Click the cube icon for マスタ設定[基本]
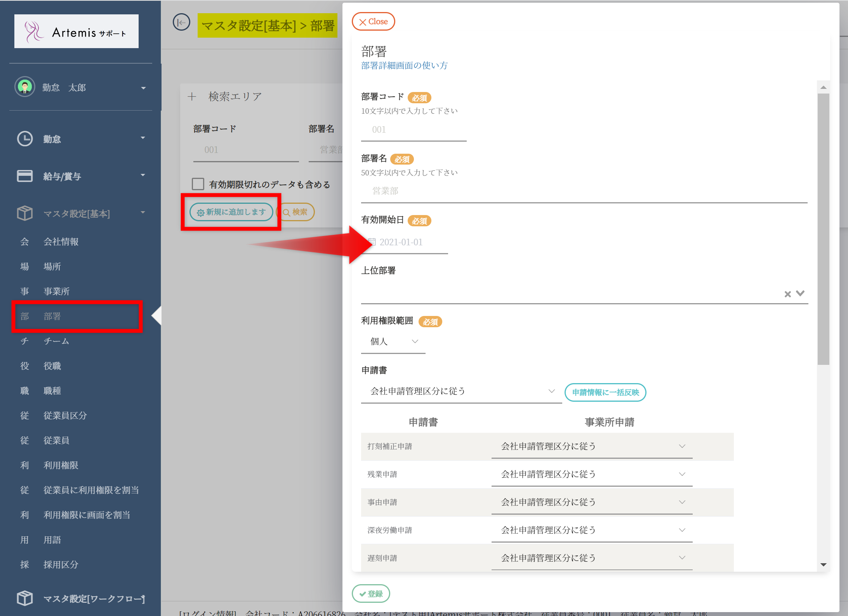 [25, 213]
